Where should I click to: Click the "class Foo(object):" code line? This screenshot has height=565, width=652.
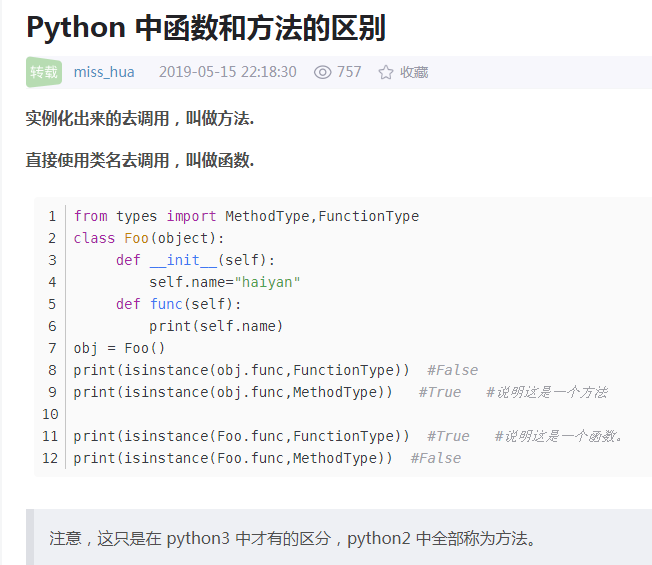149,238
